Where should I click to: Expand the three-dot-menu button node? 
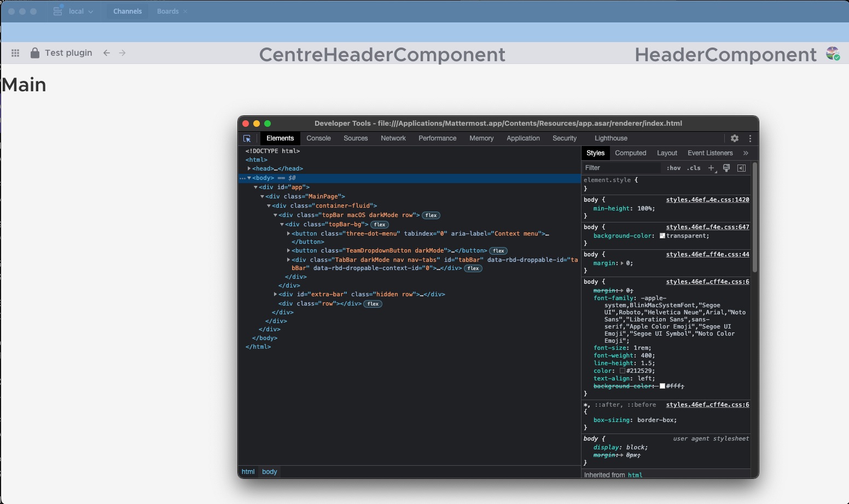click(289, 233)
